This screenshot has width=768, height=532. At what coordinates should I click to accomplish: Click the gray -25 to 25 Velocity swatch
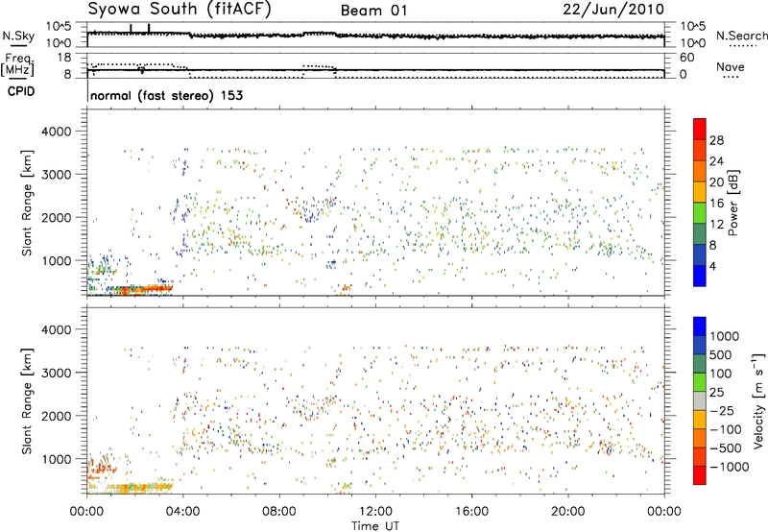point(700,401)
